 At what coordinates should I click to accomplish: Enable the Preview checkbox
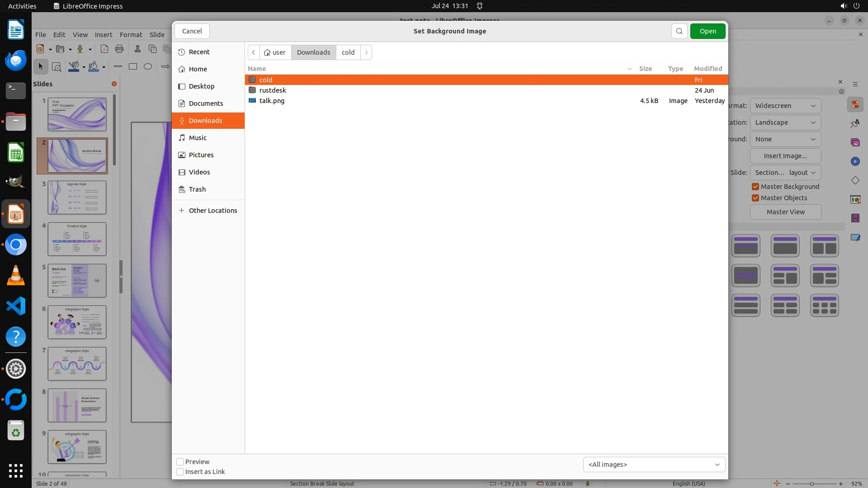click(x=180, y=462)
